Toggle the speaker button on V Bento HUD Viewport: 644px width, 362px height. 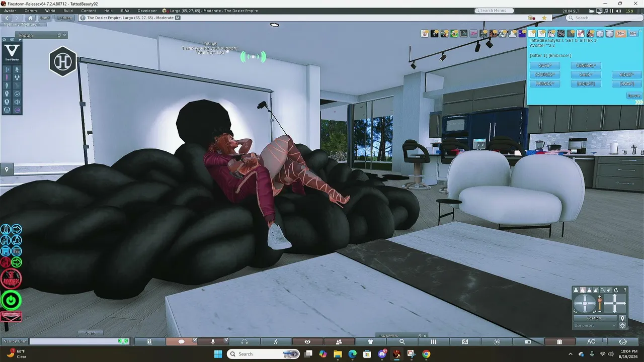coord(17,102)
